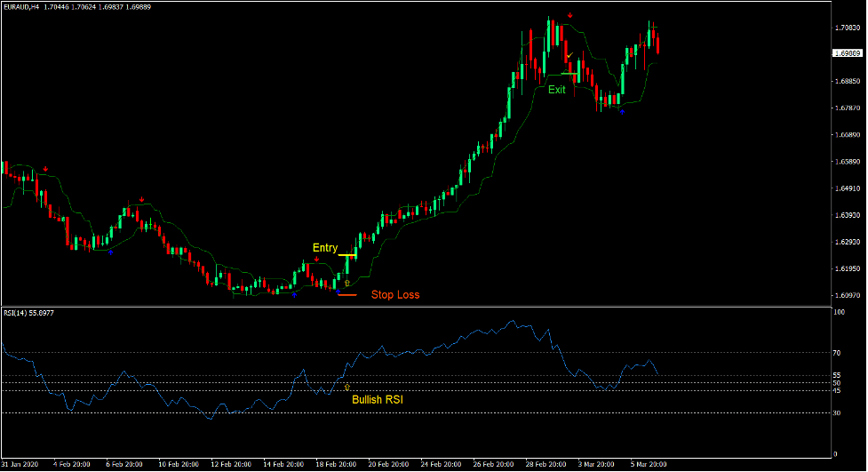This screenshot has width=868, height=472.
Task: Select the Bullish RSI annotation text
Action: click(377, 400)
